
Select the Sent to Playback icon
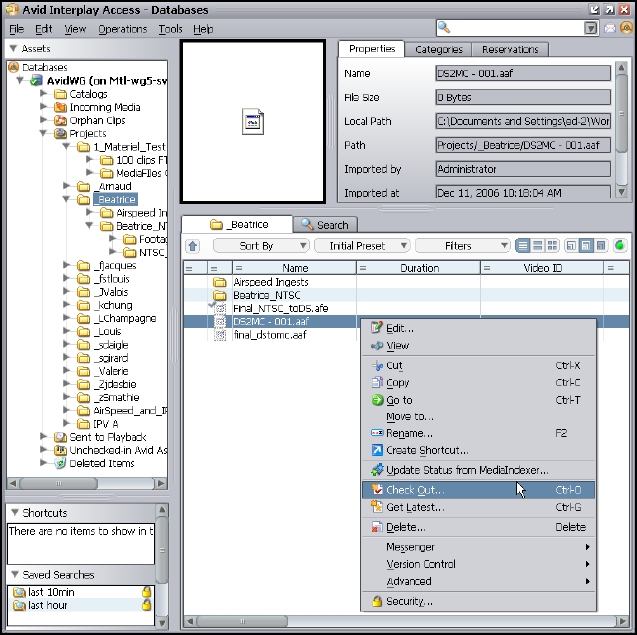pyautogui.click(x=60, y=437)
